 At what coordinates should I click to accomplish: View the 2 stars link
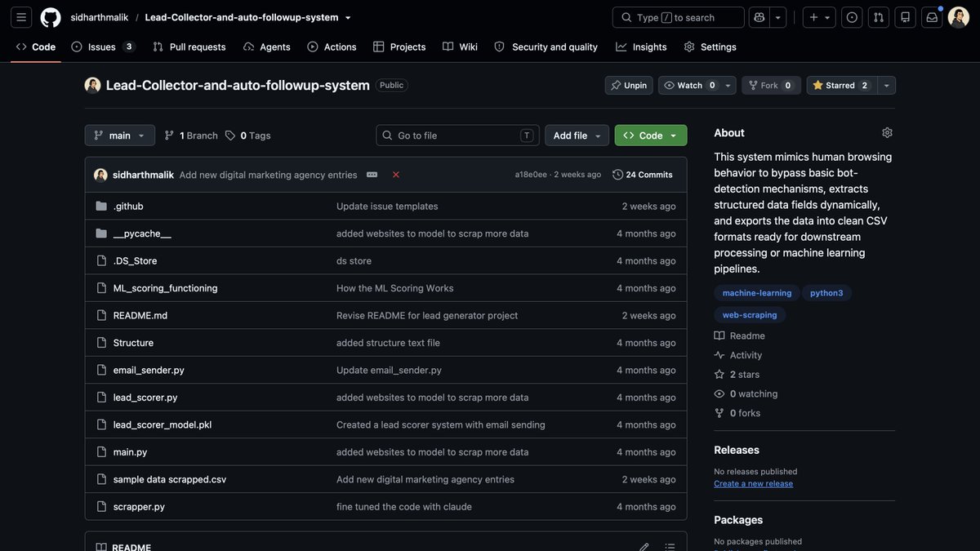[737, 375]
